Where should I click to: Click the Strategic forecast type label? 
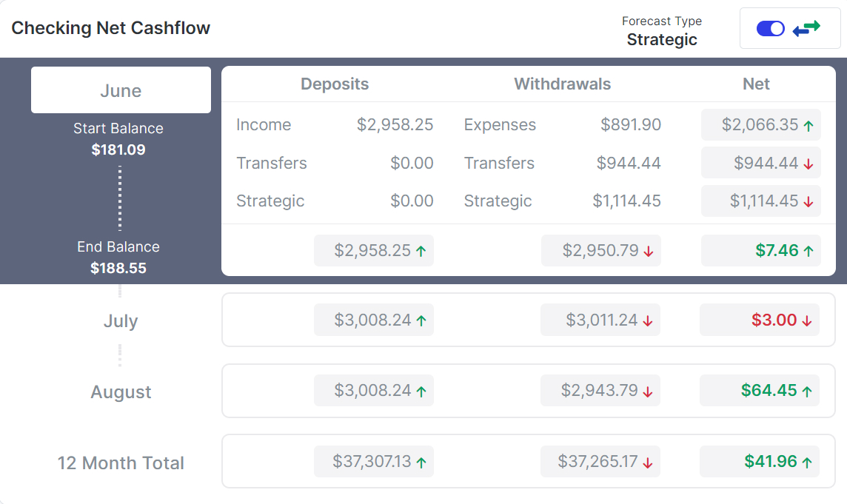[662, 40]
